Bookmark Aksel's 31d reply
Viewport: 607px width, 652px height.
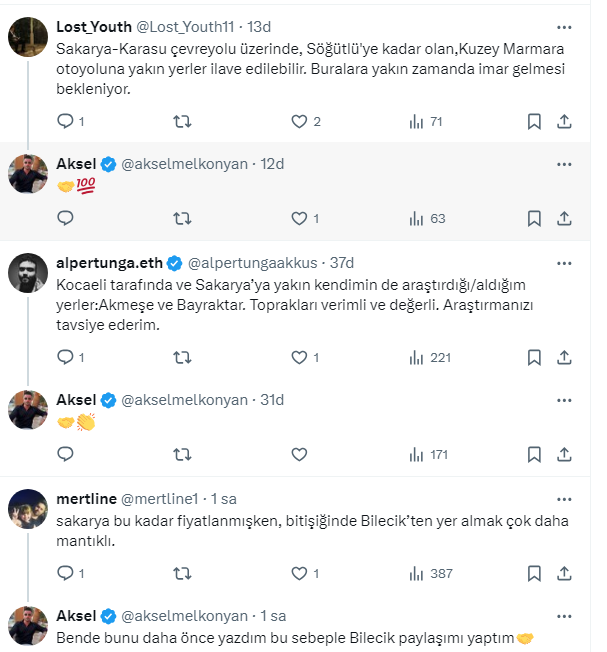[x=534, y=454]
